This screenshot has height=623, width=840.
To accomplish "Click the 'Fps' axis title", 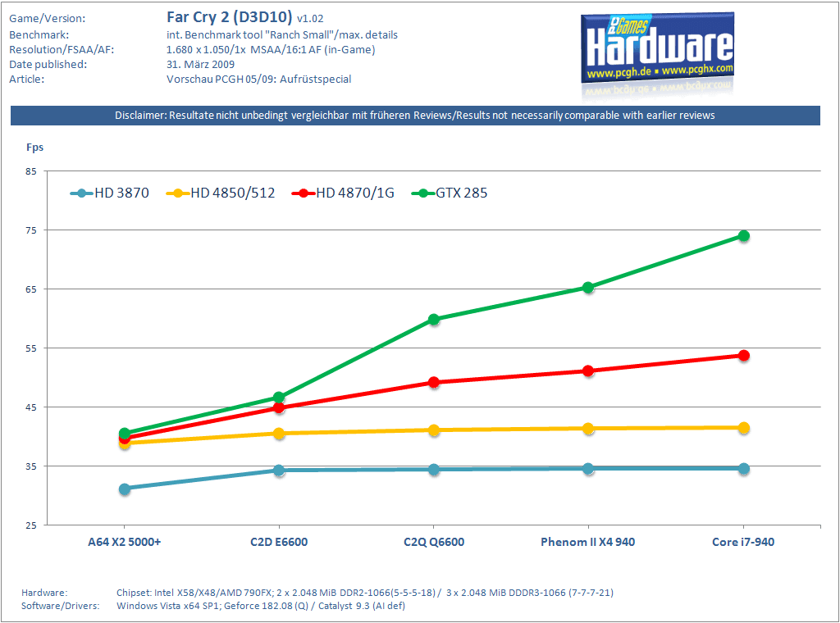I will [x=34, y=148].
